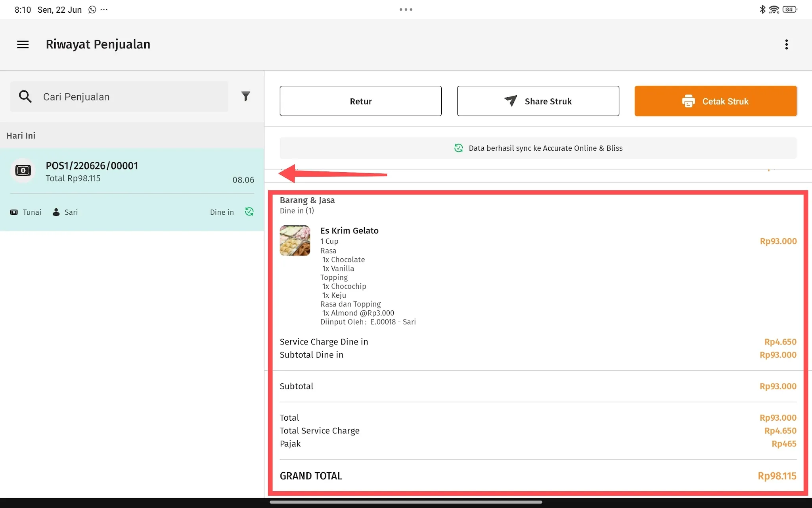812x508 pixels.
Task: Click the paper plane Share icon
Action: point(511,101)
